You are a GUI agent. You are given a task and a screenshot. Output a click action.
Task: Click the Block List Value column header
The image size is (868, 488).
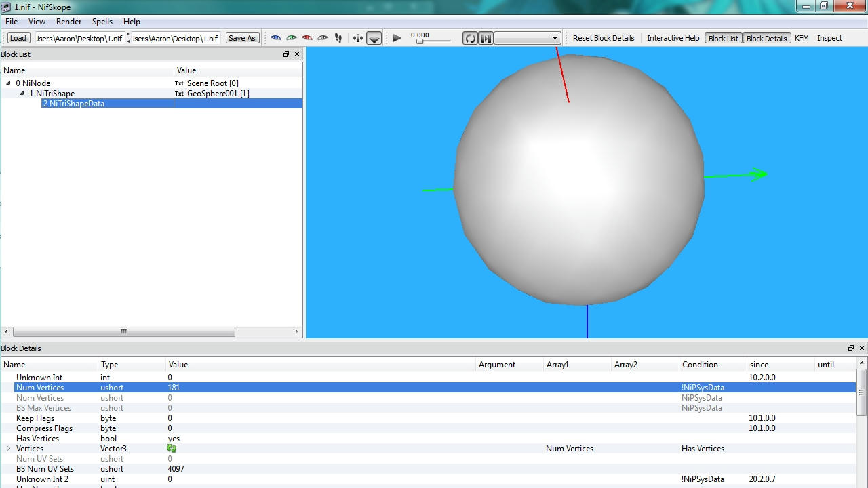(239, 70)
